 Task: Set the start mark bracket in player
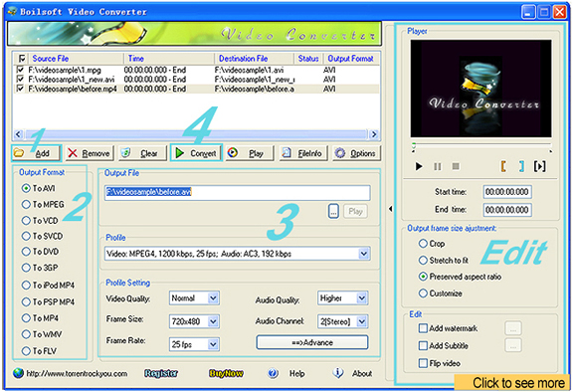coord(503,166)
